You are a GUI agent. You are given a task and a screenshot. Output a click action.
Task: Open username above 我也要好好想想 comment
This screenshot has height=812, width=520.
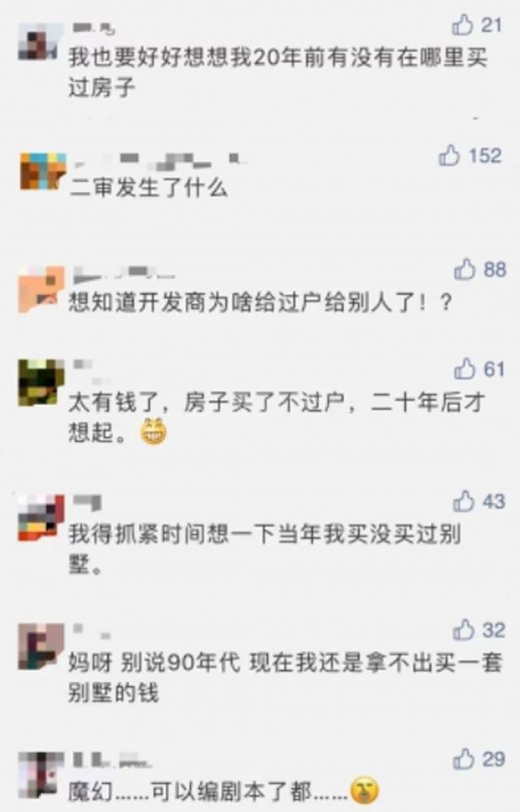(93, 28)
